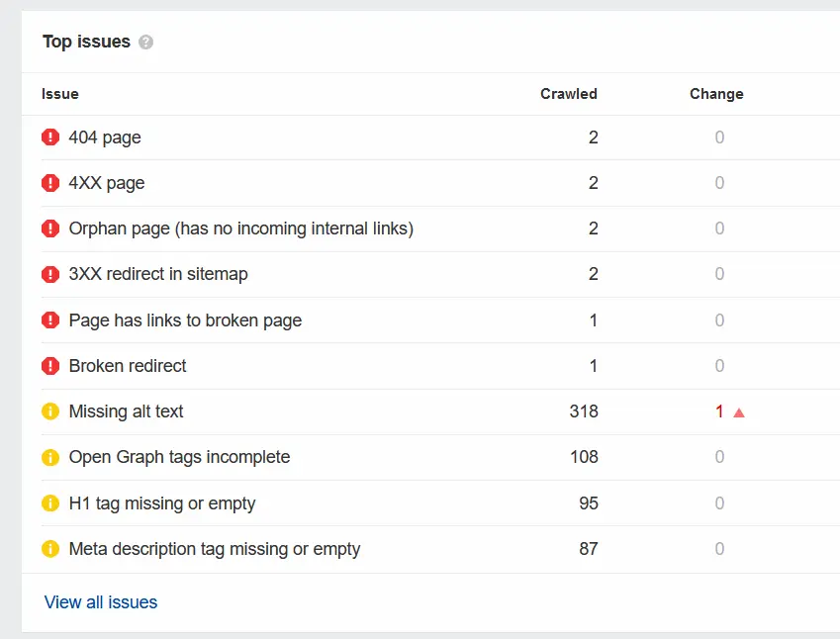Click the error icon for 3XX redirect in sitemap
The image size is (840, 639).
[x=50, y=274]
